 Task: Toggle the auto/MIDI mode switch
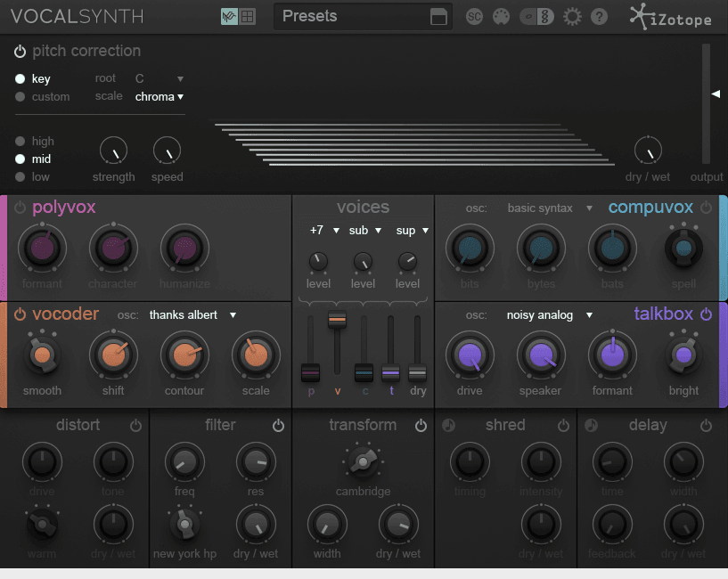point(537,17)
